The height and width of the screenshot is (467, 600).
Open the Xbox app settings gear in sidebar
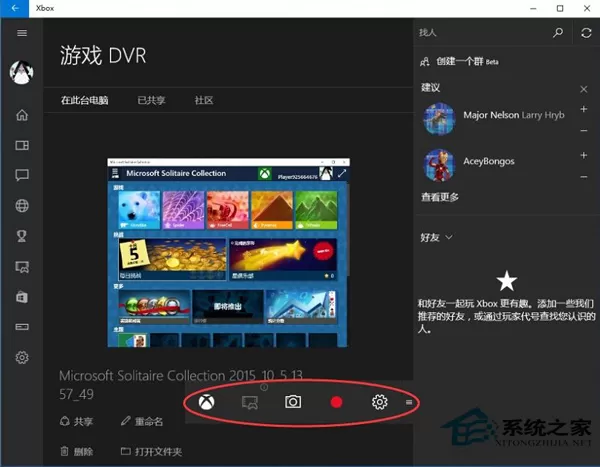22,357
